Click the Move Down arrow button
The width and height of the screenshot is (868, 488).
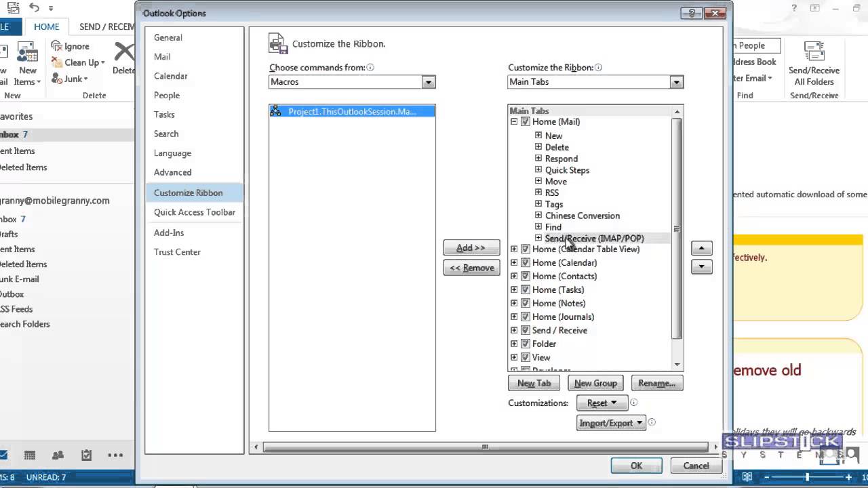tap(702, 266)
